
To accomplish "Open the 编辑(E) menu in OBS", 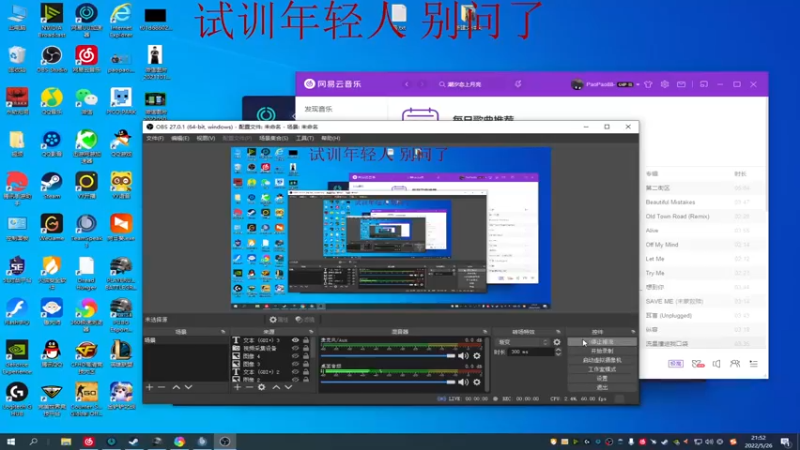I will click(180, 138).
